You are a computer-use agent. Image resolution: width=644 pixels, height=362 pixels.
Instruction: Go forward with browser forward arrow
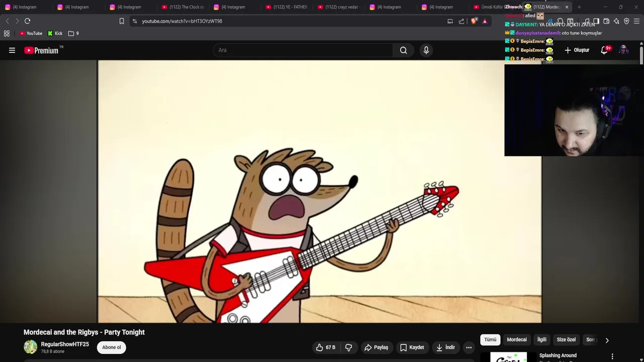tap(17, 21)
